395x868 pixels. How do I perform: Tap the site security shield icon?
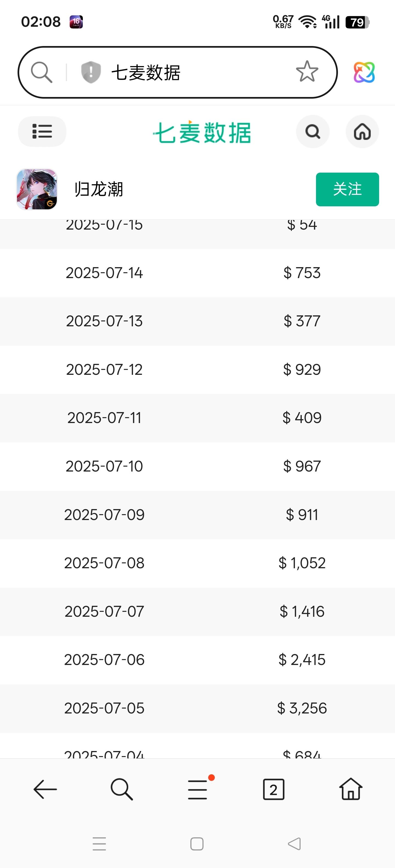click(91, 72)
